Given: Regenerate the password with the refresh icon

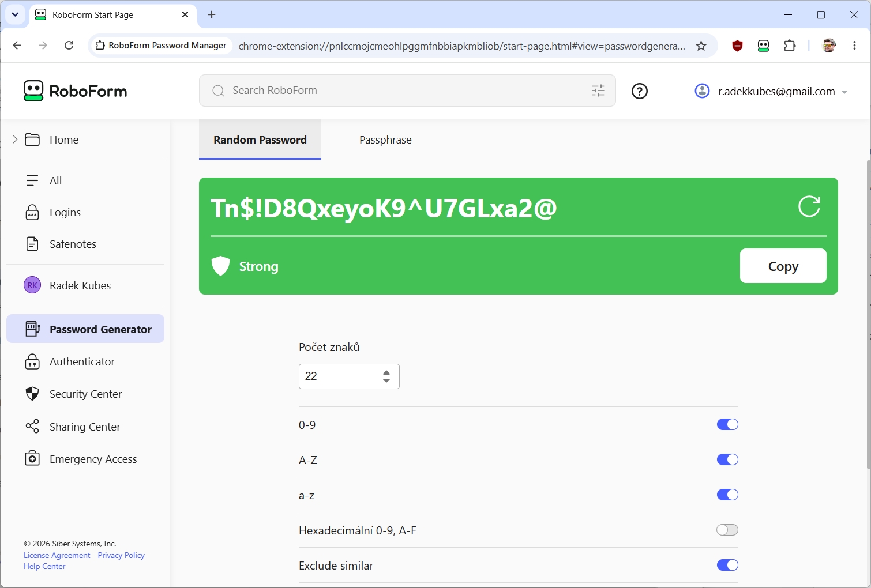Looking at the screenshot, I should click(x=809, y=206).
